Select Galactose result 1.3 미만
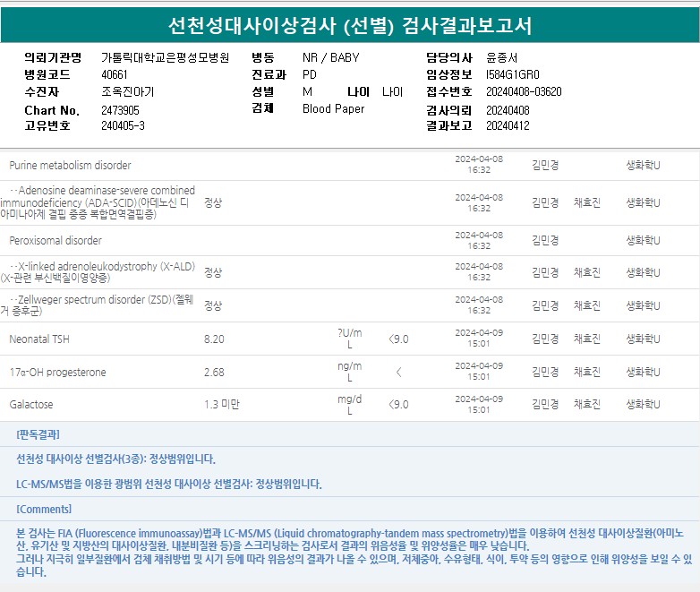The height and width of the screenshot is (592, 700). click(x=222, y=404)
